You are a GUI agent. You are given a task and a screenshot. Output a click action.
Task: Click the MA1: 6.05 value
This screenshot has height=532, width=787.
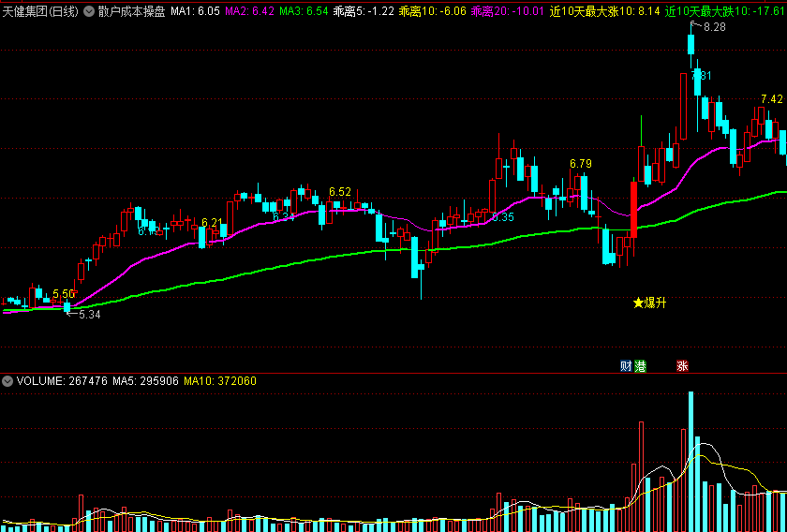coord(195,11)
